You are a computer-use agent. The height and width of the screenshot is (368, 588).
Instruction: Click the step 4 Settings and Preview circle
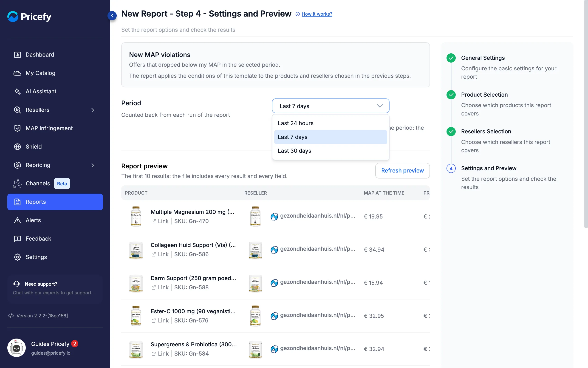451,168
